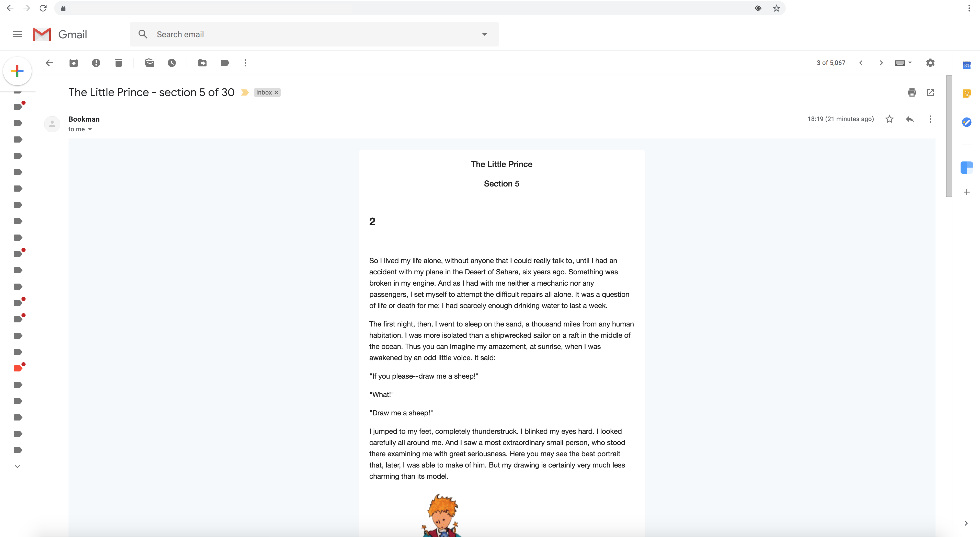
Task: Toggle the importance marker next to the subject
Action: [x=244, y=92]
